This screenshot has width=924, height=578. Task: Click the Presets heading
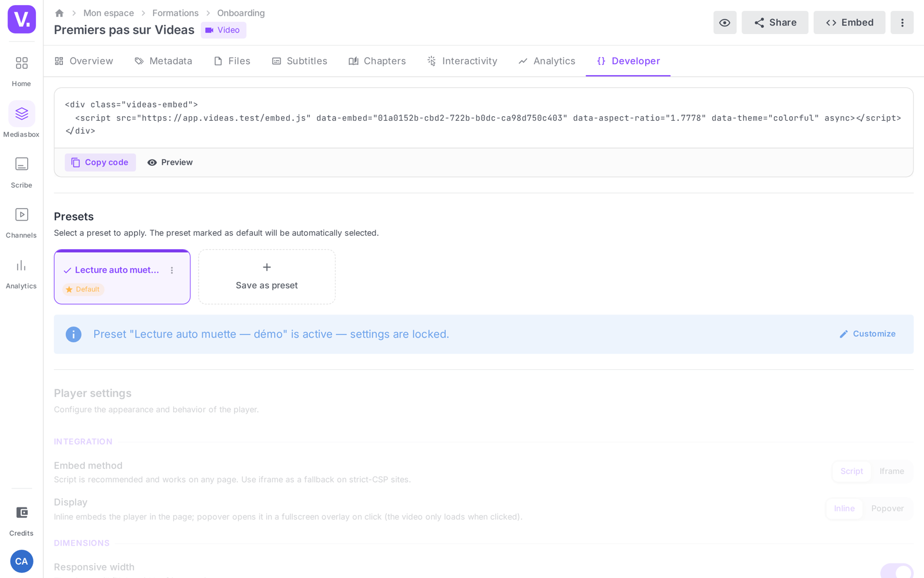[74, 217]
